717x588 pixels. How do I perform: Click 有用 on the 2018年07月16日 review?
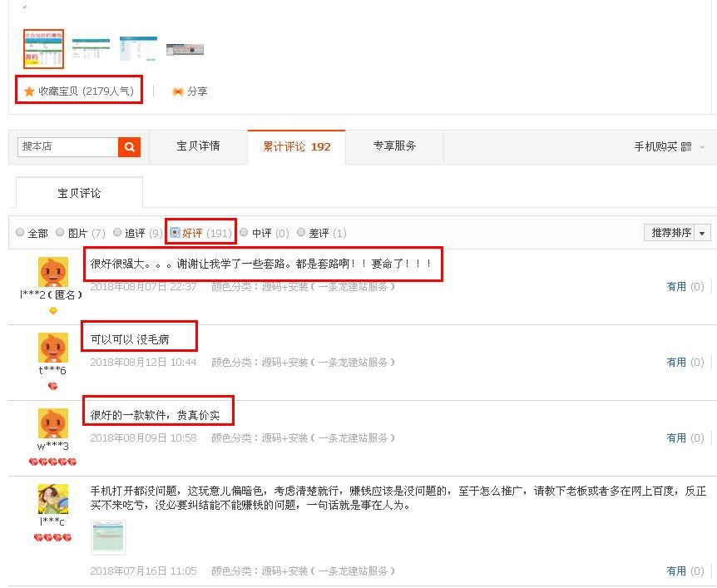click(x=676, y=571)
